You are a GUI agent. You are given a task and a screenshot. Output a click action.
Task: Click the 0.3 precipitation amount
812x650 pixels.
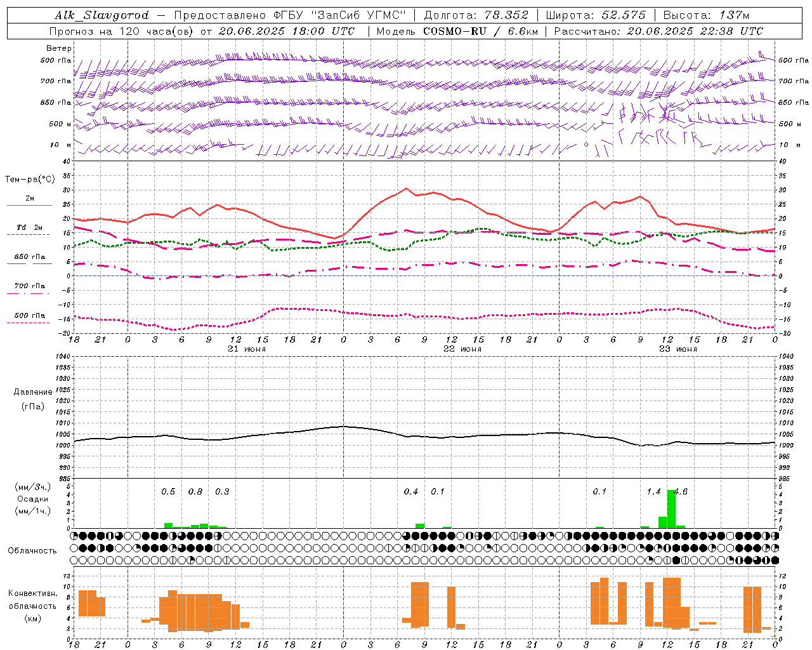tap(222, 492)
